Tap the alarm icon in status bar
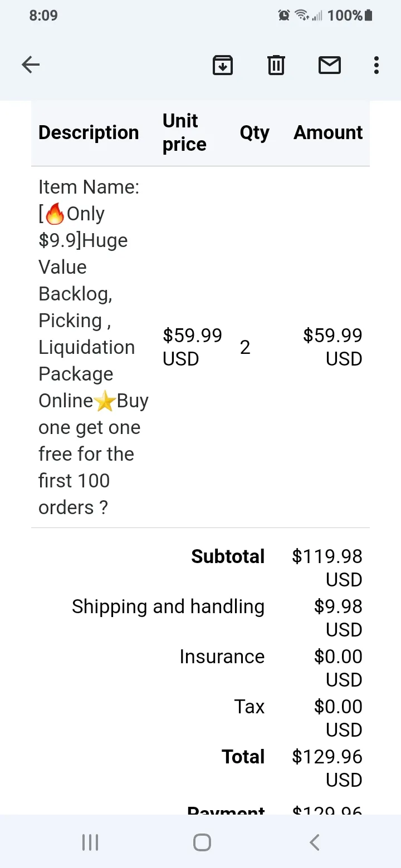 click(284, 16)
